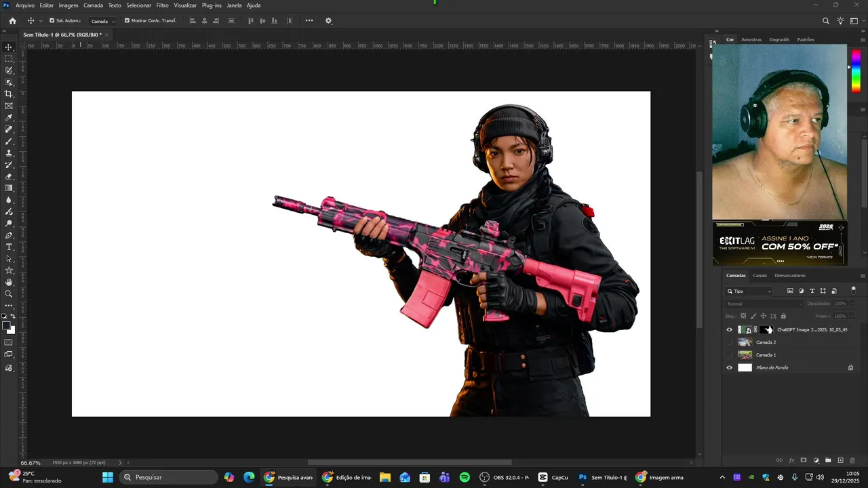This screenshot has width=868, height=488.
Task: Open Move tool preset picker arrow
Action: click(41, 21)
